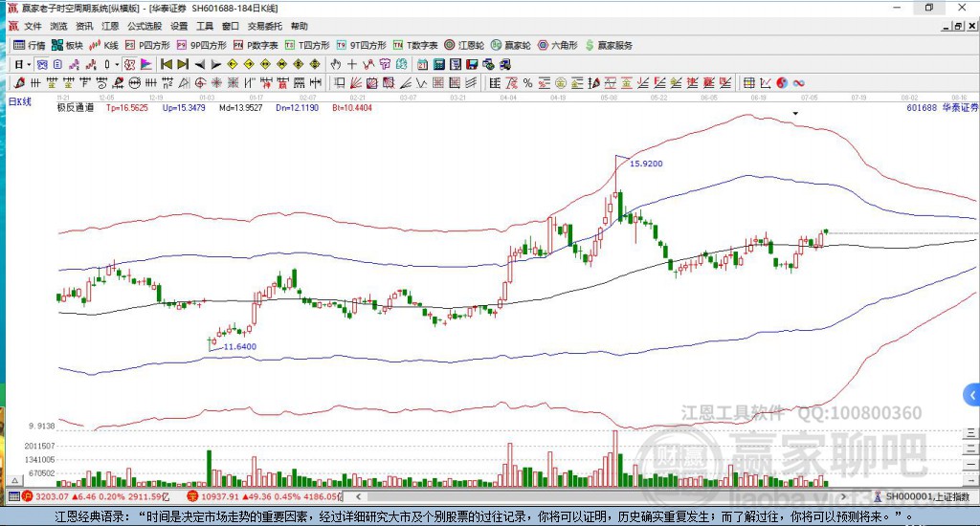Viewport: 980px width, 526px height.
Task: Click the red star burst icon
Action: coord(217,82)
